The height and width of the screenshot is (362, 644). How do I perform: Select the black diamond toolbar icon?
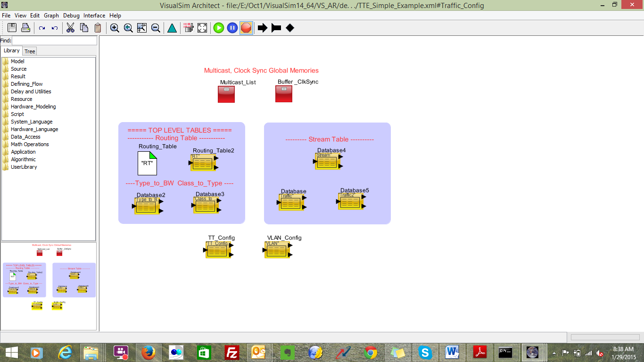(290, 28)
